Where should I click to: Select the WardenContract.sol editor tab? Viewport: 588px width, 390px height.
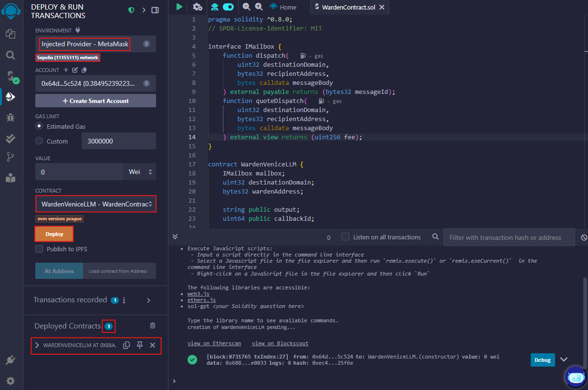tap(347, 7)
